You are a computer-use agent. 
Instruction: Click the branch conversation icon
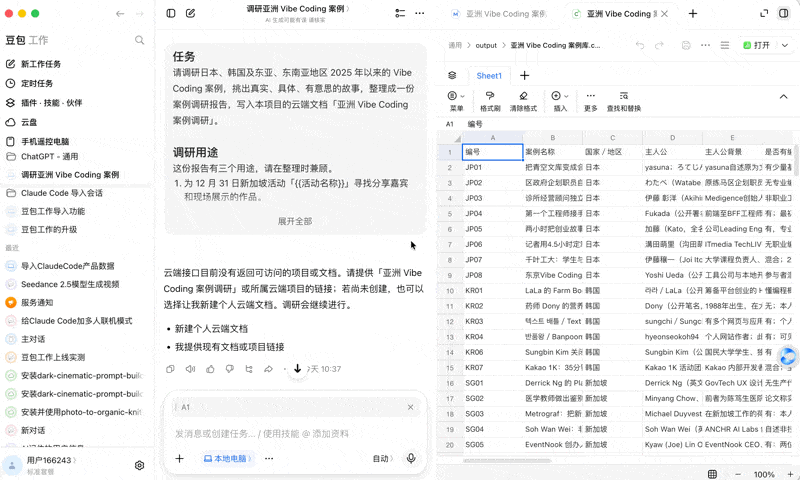249,369
